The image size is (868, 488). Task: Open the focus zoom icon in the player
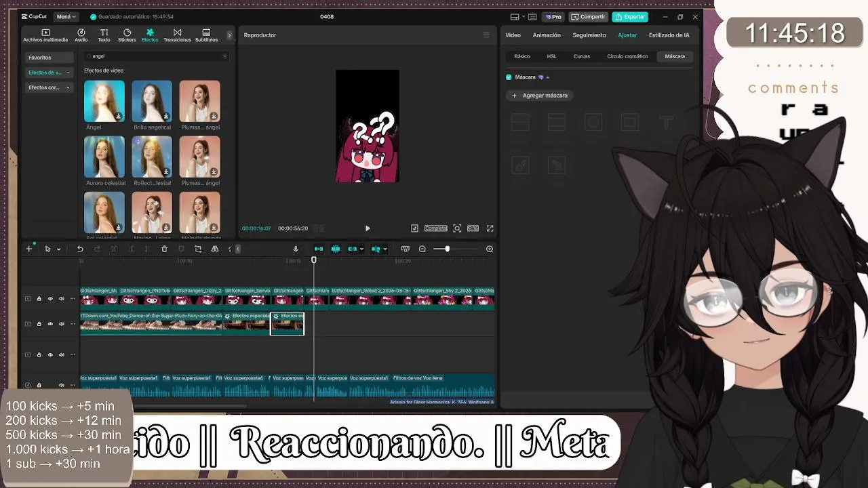point(457,228)
